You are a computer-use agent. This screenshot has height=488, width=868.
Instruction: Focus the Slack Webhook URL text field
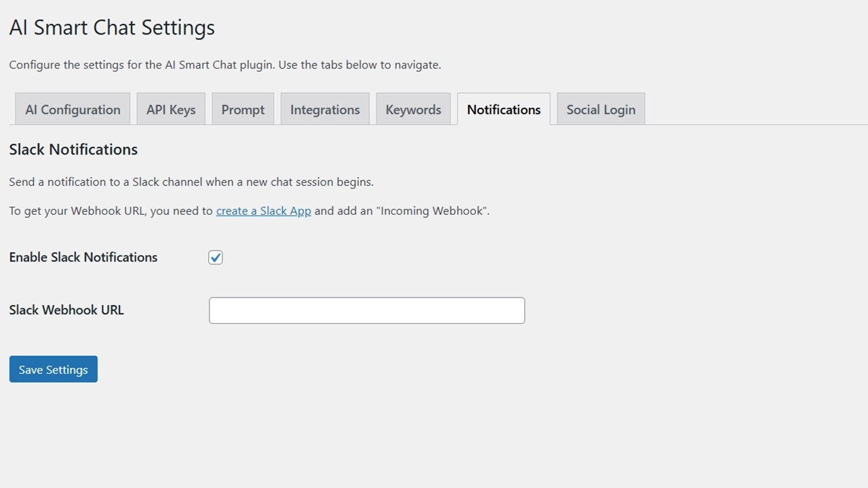point(367,310)
